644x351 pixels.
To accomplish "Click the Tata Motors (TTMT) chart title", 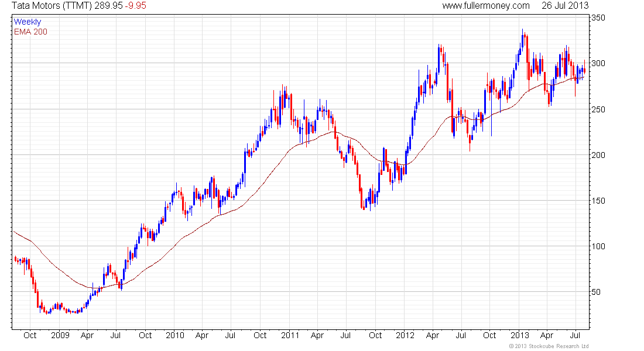I will pos(52,6).
